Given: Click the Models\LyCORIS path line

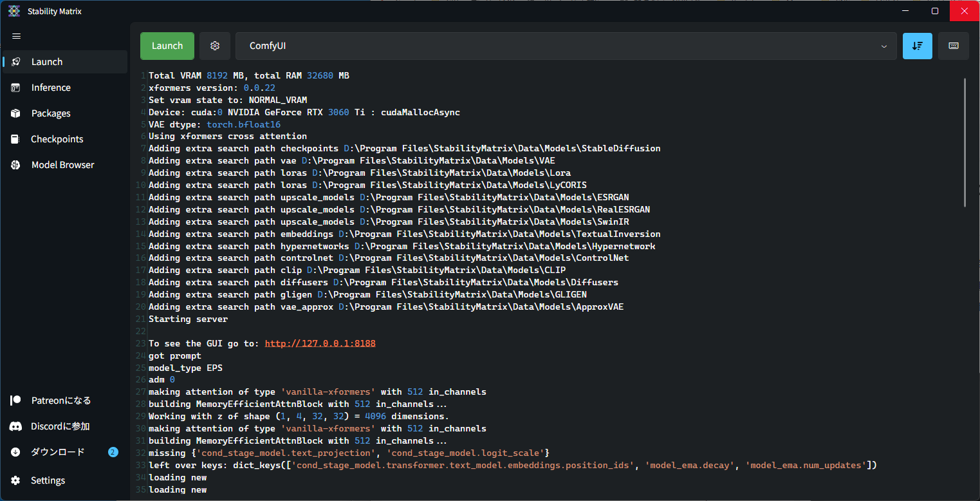Looking at the screenshot, I should [x=367, y=185].
